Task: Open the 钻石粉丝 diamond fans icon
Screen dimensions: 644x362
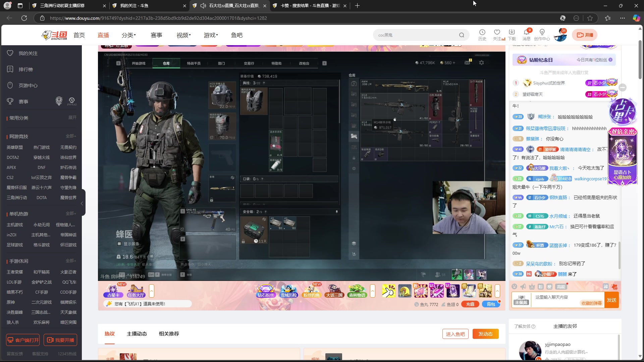Action: point(266,291)
